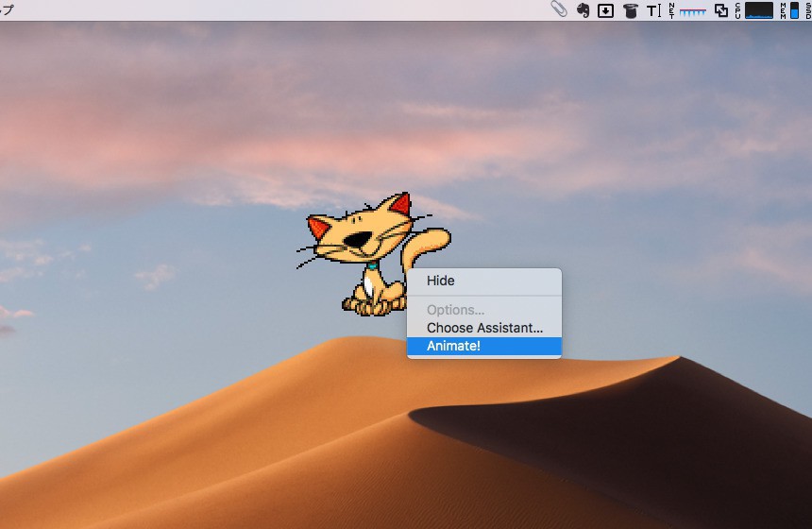
Task: Open the top hat menu bar icon
Action: pyautogui.click(x=630, y=10)
